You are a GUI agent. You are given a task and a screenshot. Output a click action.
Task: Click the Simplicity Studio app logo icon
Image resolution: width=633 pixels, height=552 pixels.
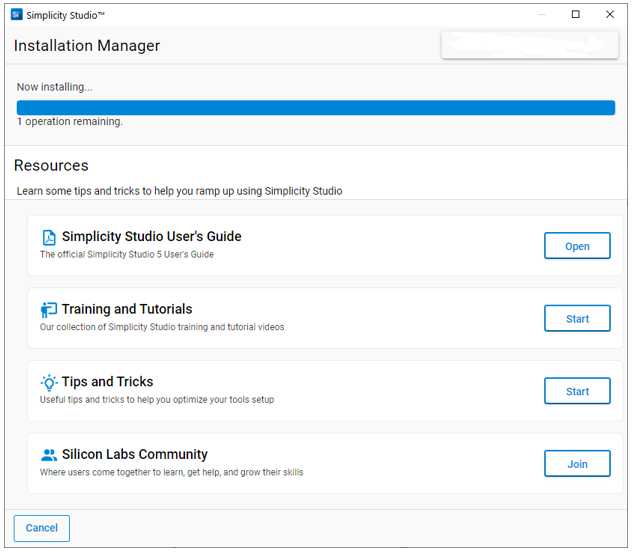click(x=16, y=15)
